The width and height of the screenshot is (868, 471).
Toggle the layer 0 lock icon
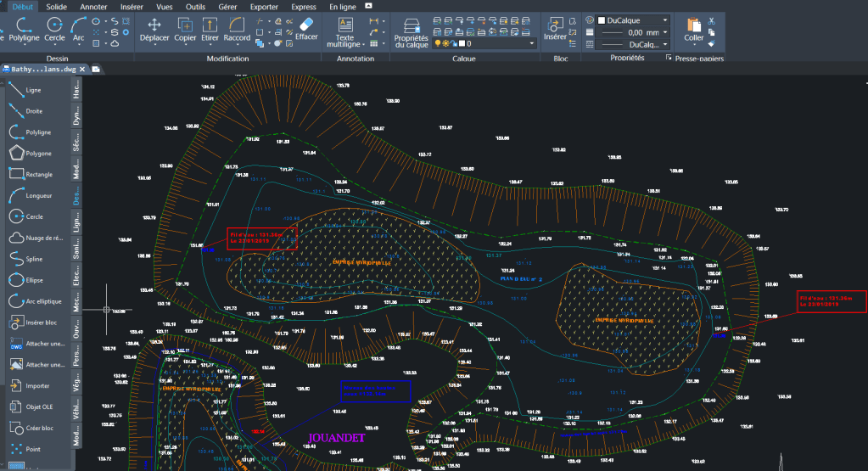(x=456, y=43)
